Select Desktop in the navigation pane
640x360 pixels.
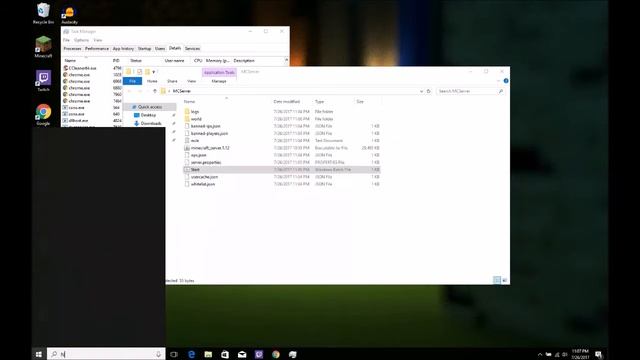pyautogui.click(x=148, y=115)
